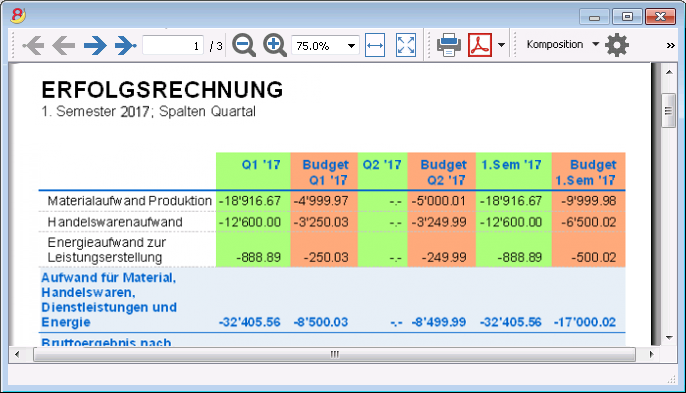Jump to the last page arrow

[x=126, y=45]
